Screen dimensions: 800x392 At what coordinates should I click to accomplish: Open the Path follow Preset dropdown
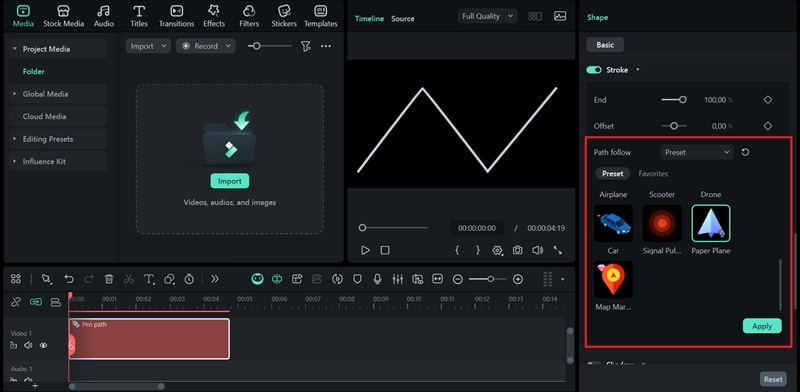click(697, 152)
